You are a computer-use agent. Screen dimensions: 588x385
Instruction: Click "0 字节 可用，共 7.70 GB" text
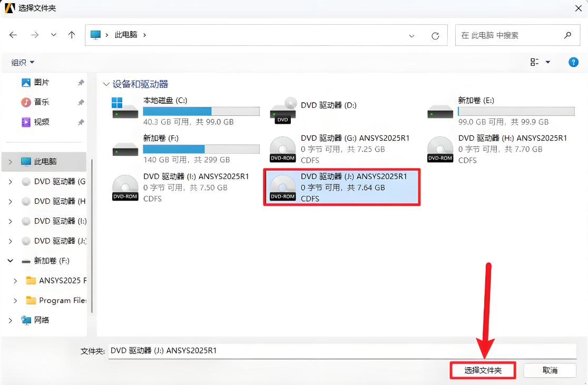tap(500, 149)
